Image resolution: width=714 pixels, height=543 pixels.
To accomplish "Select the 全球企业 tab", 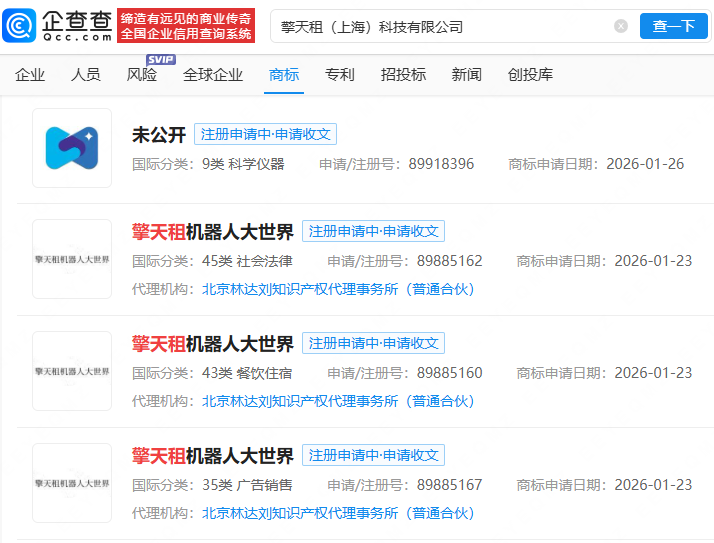I will point(213,75).
